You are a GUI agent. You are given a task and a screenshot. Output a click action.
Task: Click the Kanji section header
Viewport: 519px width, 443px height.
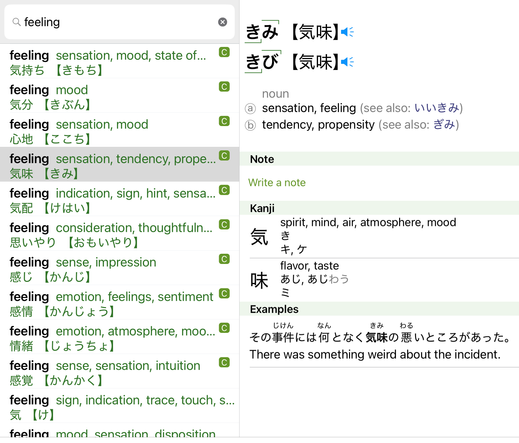tap(379, 208)
